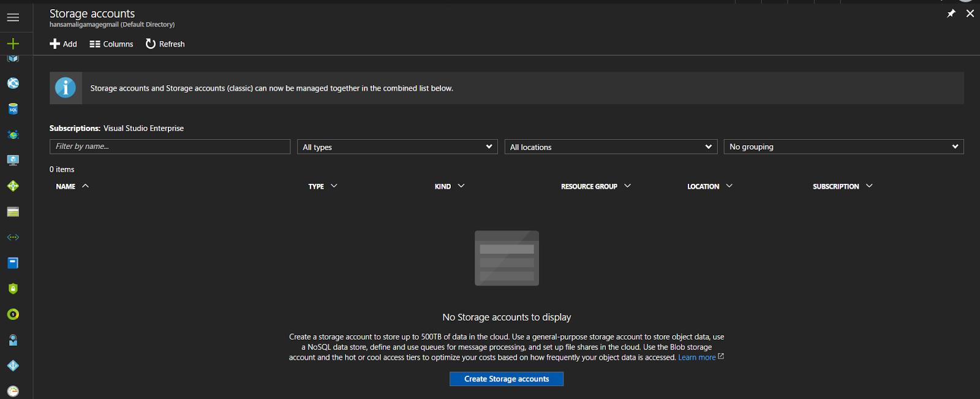980x399 pixels.
Task: Click the empty storage list placeholder image
Action: point(507,258)
